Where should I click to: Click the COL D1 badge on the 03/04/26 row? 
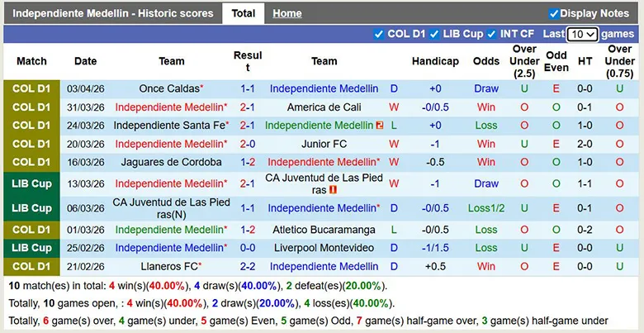click(31, 88)
